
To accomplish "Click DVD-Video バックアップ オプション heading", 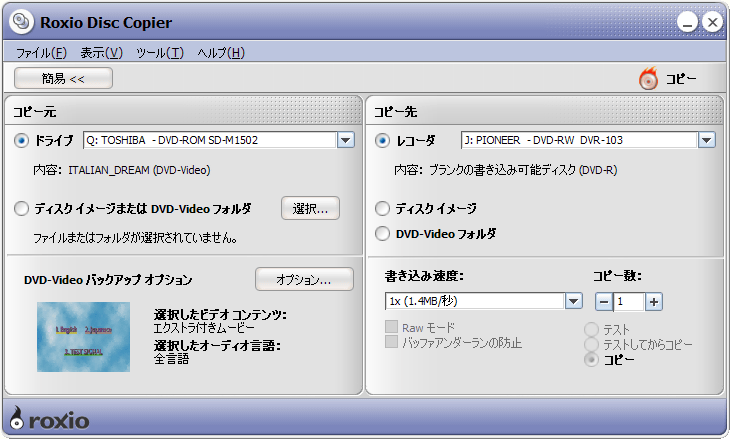I will [x=108, y=279].
